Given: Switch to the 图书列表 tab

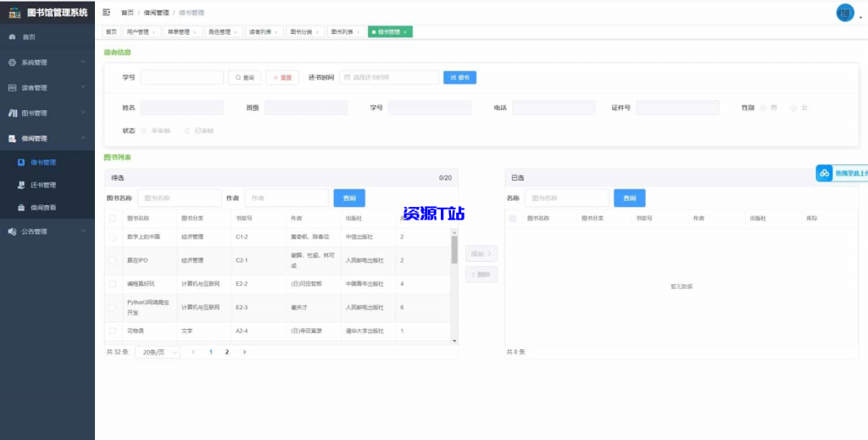Looking at the screenshot, I should pos(345,32).
